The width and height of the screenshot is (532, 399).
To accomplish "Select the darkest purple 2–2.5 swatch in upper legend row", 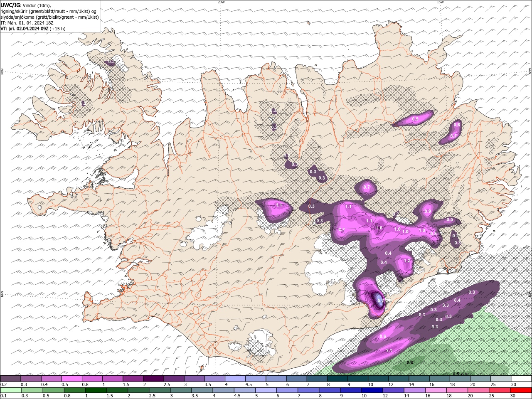I will click(153, 379).
